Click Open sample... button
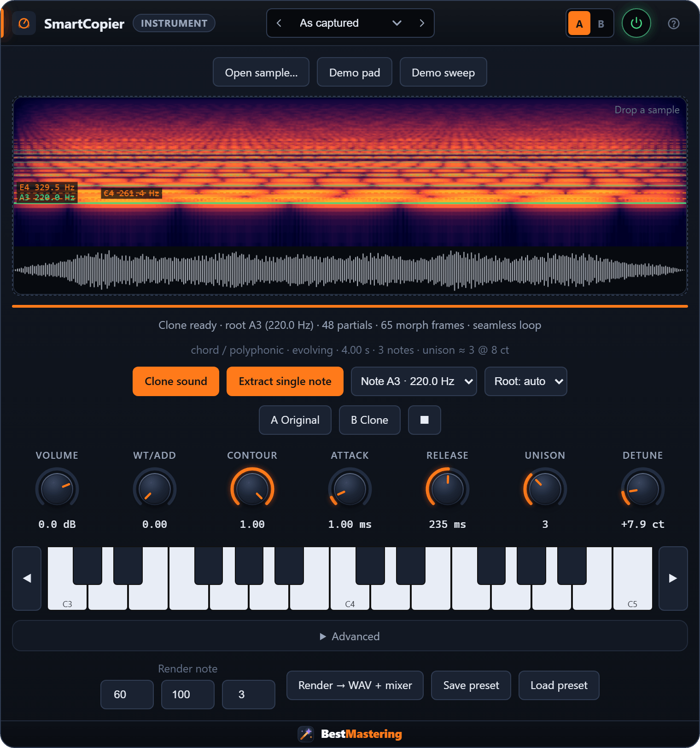Viewport: 700px width, 748px height. click(261, 72)
